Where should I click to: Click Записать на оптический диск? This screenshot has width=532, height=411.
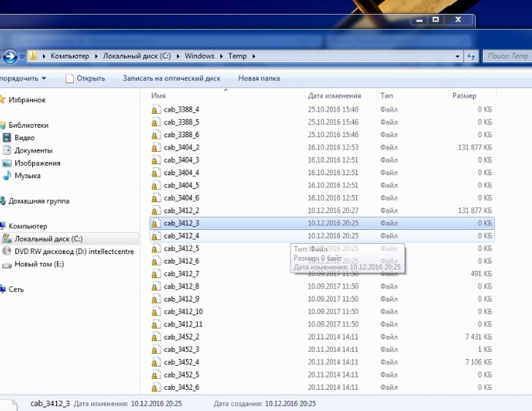(171, 78)
